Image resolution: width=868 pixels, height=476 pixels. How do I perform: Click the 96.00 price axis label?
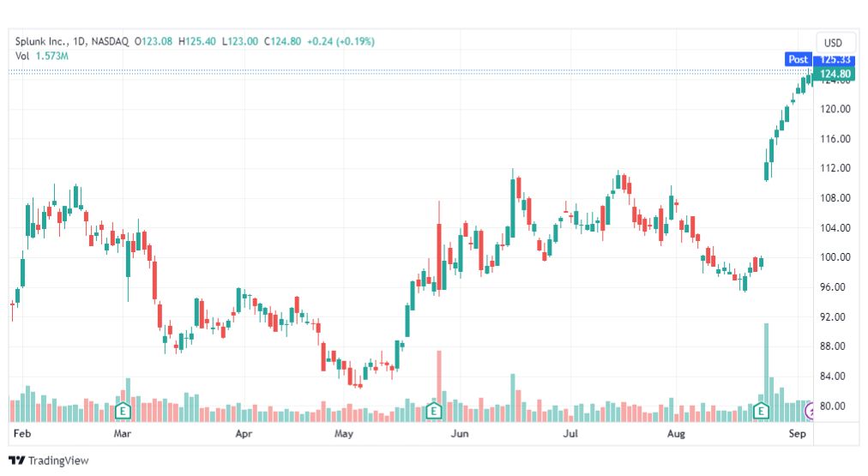pyautogui.click(x=835, y=287)
